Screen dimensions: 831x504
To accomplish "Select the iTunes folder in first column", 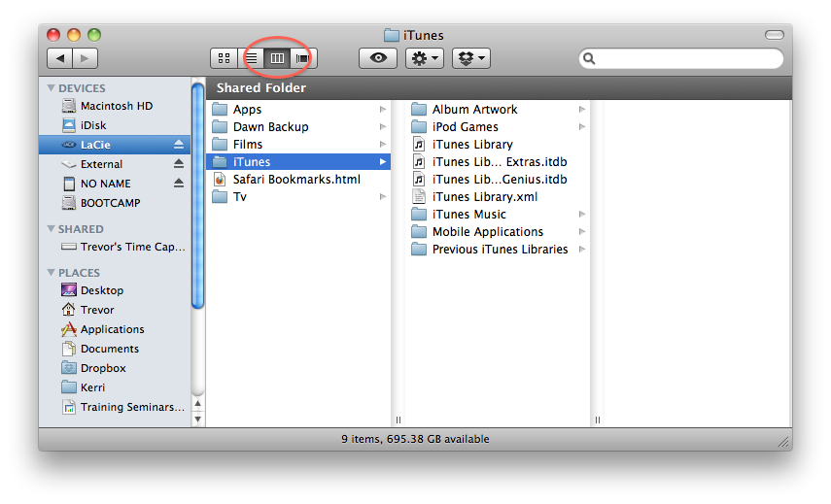I will click(298, 161).
